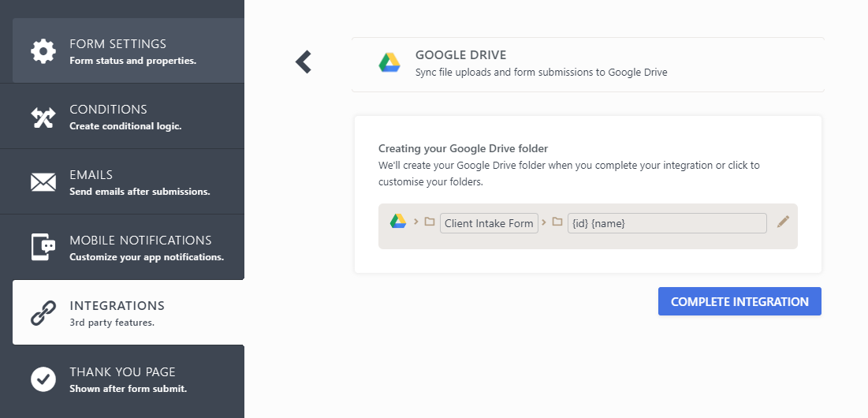Switch to the Thank You Page tab label

tap(122, 371)
